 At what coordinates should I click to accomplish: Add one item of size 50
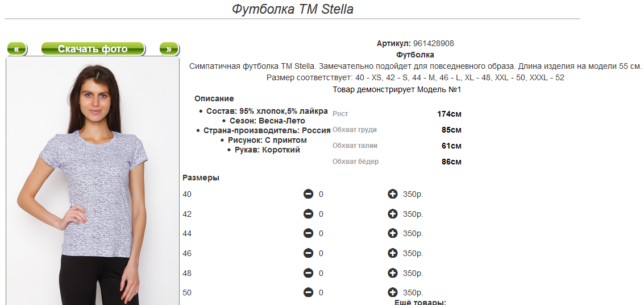[393, 292]
